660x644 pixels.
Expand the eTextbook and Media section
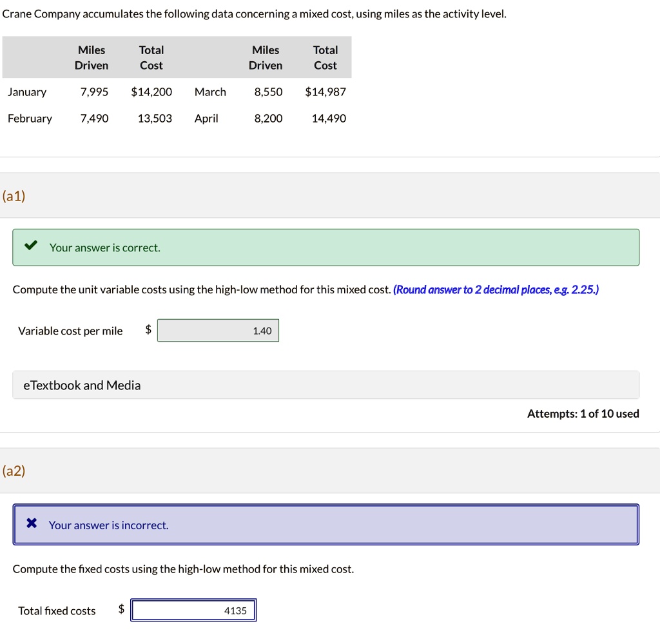tap(82, 385)
